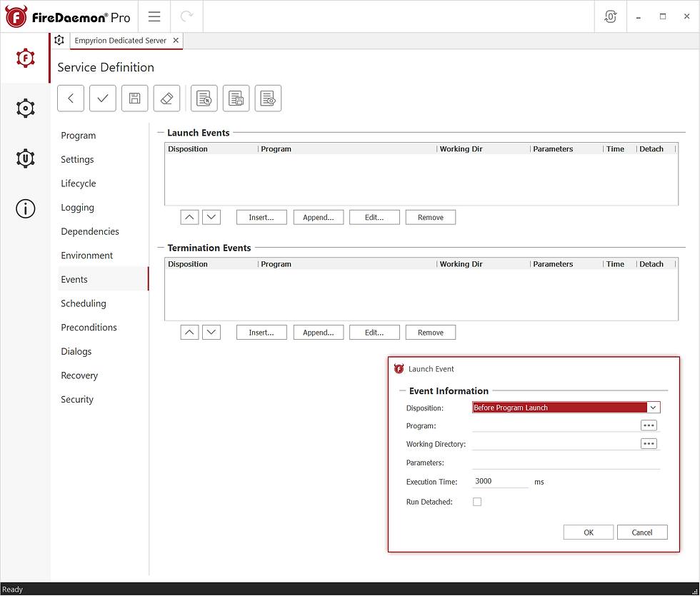Cancel the Launch Event dialog
Image resolution: width=700 pixels, height=596 pixels.
point(641,532)
